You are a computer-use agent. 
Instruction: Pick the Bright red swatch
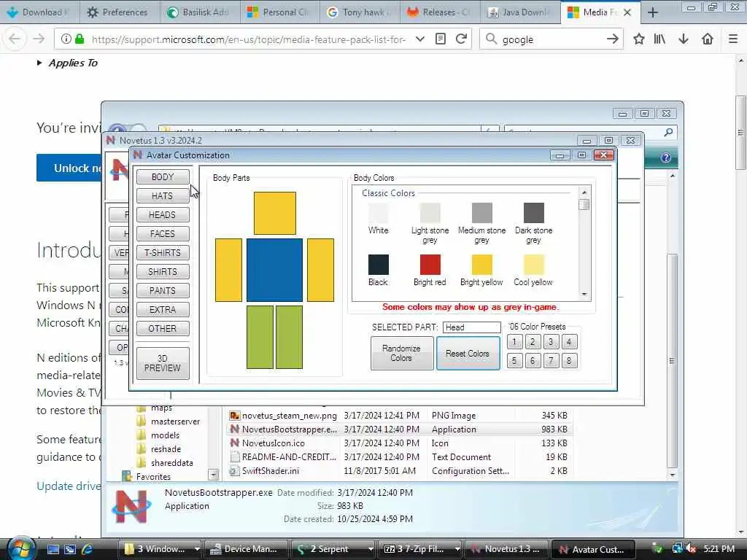430,265
